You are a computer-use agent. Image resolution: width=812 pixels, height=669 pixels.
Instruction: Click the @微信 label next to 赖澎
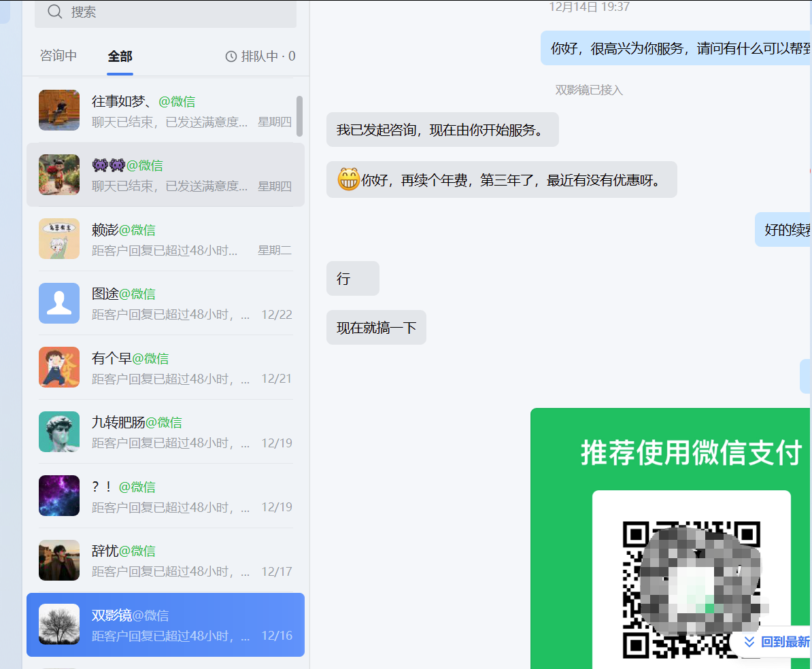point(139,230)
